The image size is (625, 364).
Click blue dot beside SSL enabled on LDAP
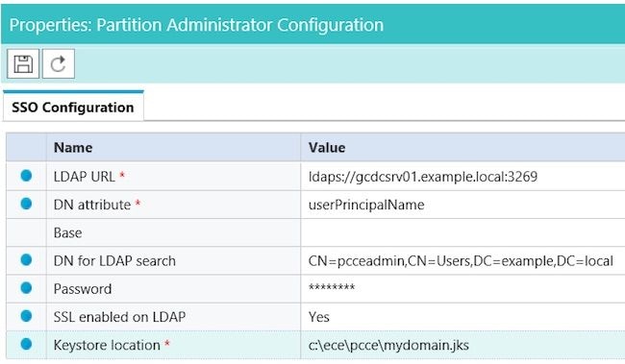(x=26, y=316)
